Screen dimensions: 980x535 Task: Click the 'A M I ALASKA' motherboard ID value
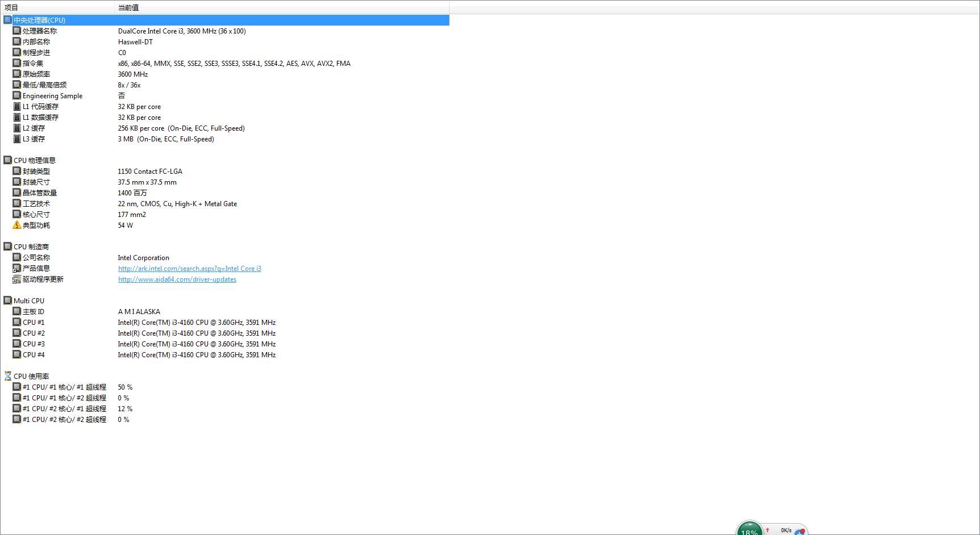139,312
